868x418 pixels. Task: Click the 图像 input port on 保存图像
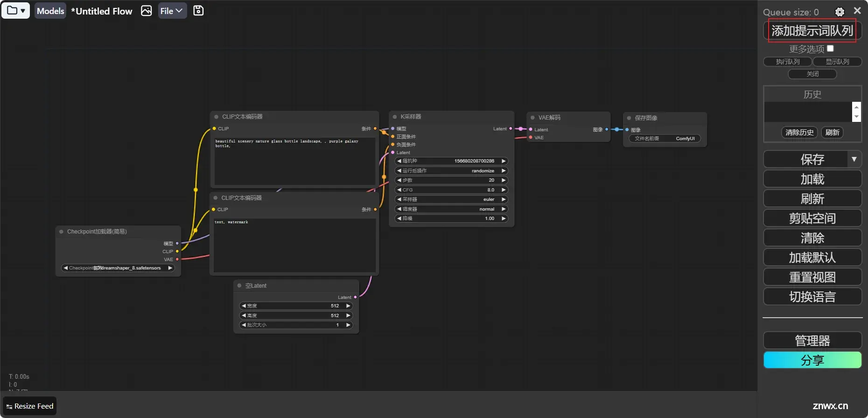pyautogui.click(x=627, y=130)
